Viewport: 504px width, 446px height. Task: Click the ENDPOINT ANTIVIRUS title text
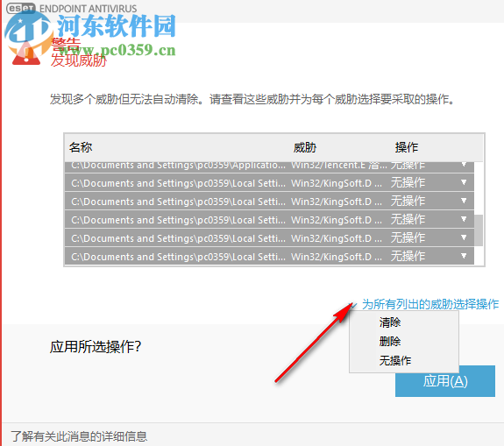coord(88,9)
